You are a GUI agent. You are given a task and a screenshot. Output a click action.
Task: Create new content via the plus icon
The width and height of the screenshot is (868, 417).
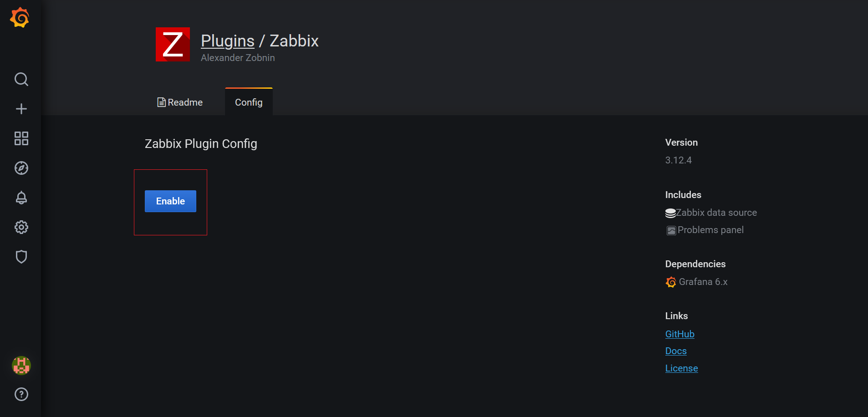pos(21,108)
